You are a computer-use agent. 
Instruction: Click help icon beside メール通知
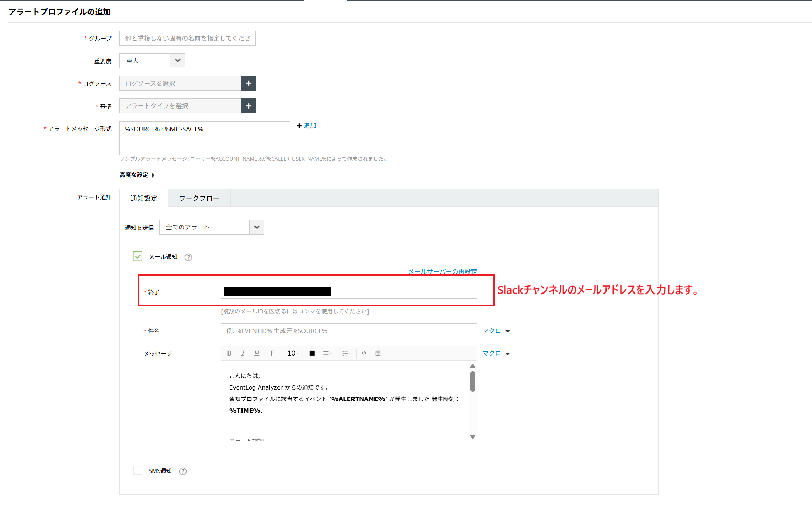point(188,257)
